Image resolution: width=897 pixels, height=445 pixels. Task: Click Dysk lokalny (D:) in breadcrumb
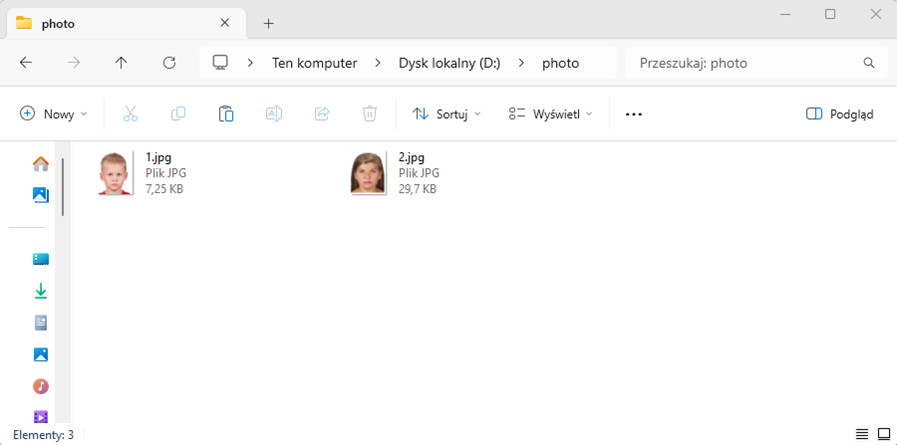[x=449, y=63]
